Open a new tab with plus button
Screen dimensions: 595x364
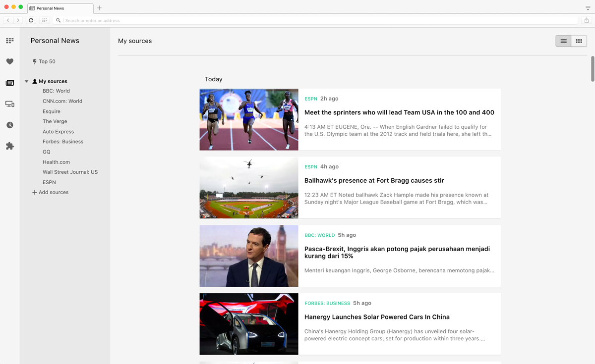click(x=99, y=8)
